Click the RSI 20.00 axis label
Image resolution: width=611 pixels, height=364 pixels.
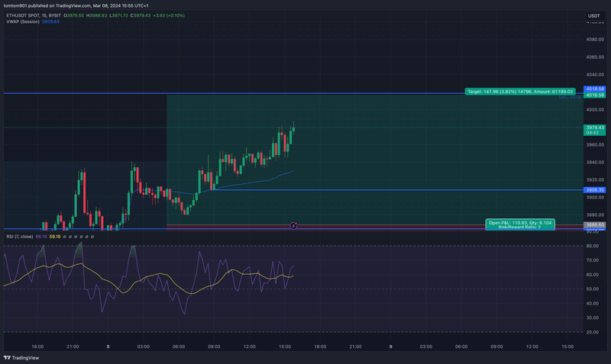[593, 332]
